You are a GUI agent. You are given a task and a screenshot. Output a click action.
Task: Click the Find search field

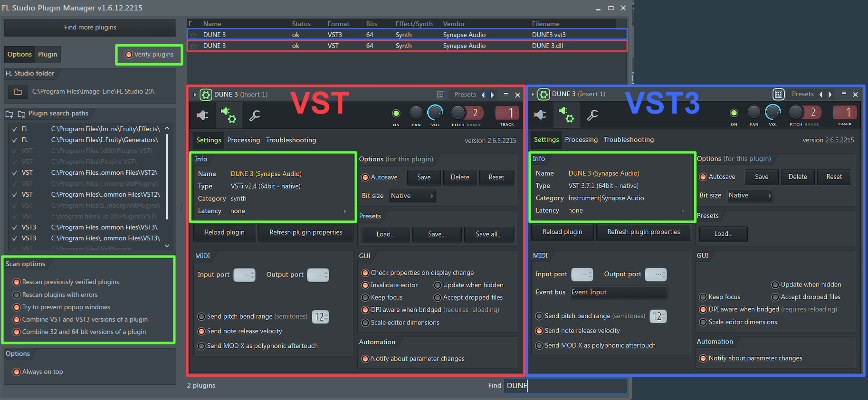point(565,386)
